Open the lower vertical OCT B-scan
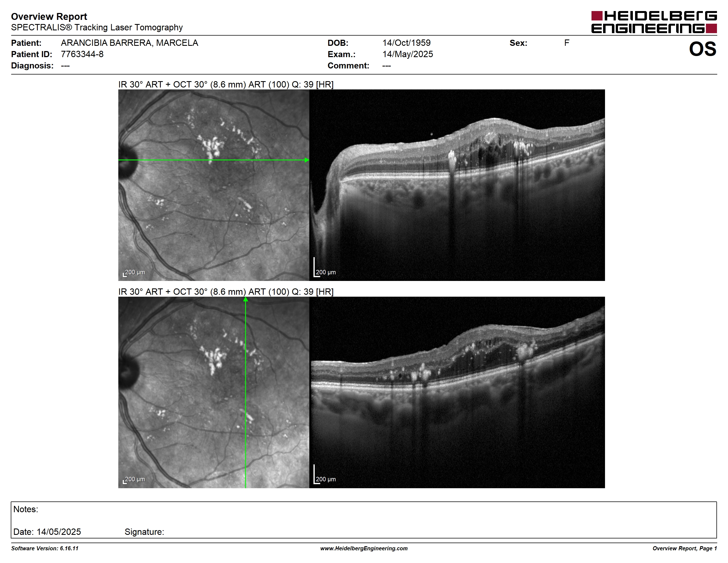The height and width of the screenshot is (563, 728). [457, 392]
